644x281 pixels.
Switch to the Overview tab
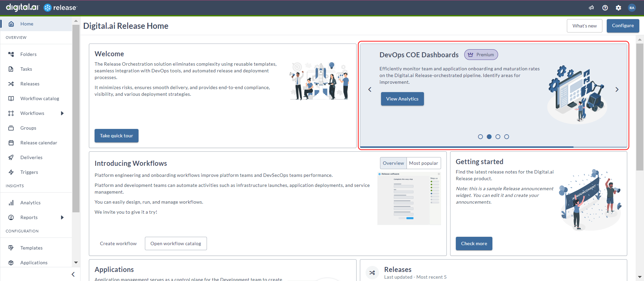393,163
